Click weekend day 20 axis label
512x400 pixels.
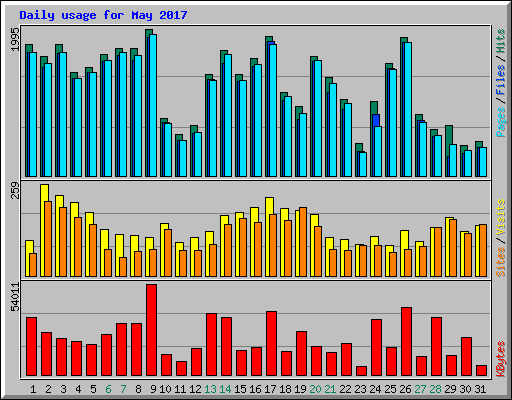[x=315, y=389]
